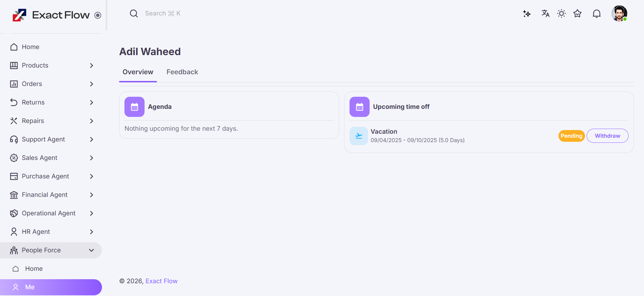Open the language translation icon

(545, 13)
